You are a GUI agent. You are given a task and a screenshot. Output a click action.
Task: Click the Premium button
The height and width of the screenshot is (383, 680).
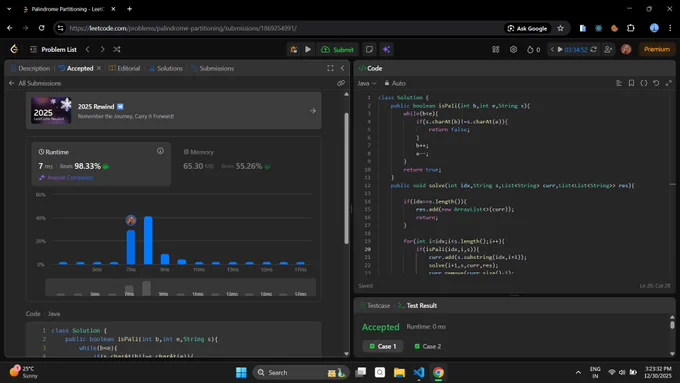click(x=657, y=49)
